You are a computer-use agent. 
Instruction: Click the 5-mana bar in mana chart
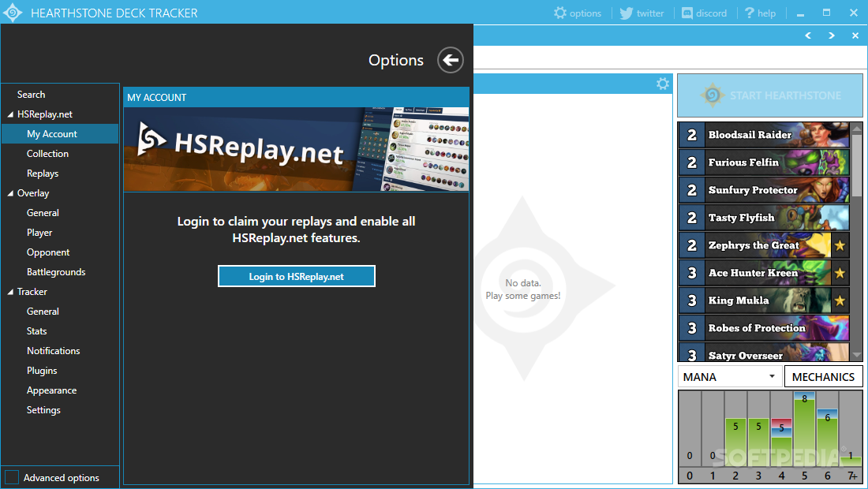click(804, 429)
